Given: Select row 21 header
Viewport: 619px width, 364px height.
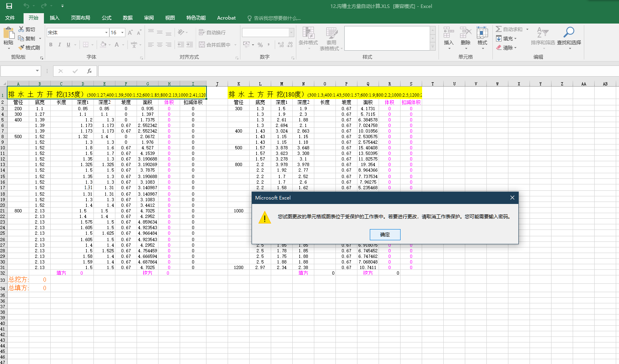Looking at the screenshot, I should (x=3, y=211).
